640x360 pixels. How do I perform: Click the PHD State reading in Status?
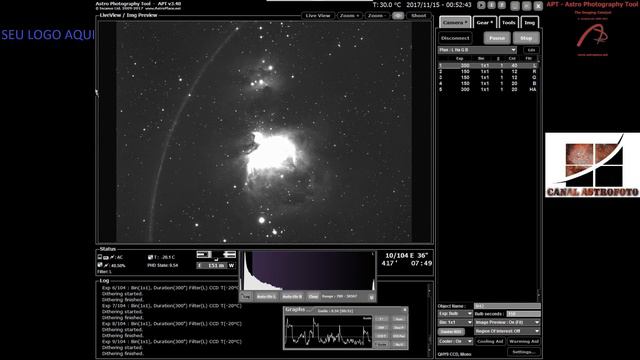click(x=162, y=265)
